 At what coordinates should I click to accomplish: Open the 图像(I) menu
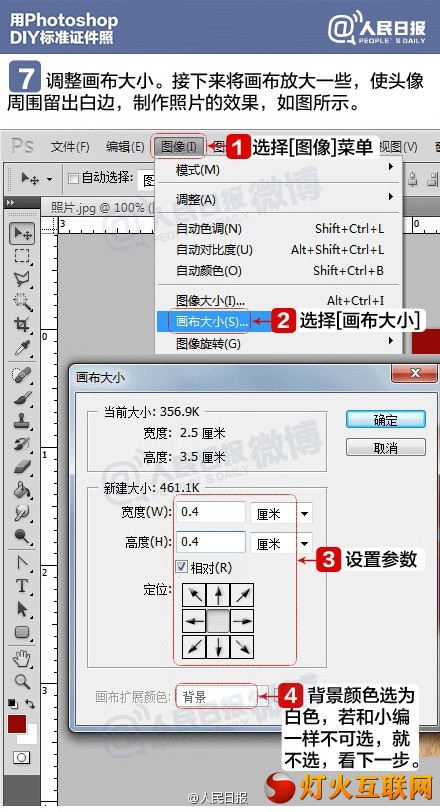point(179,147)
